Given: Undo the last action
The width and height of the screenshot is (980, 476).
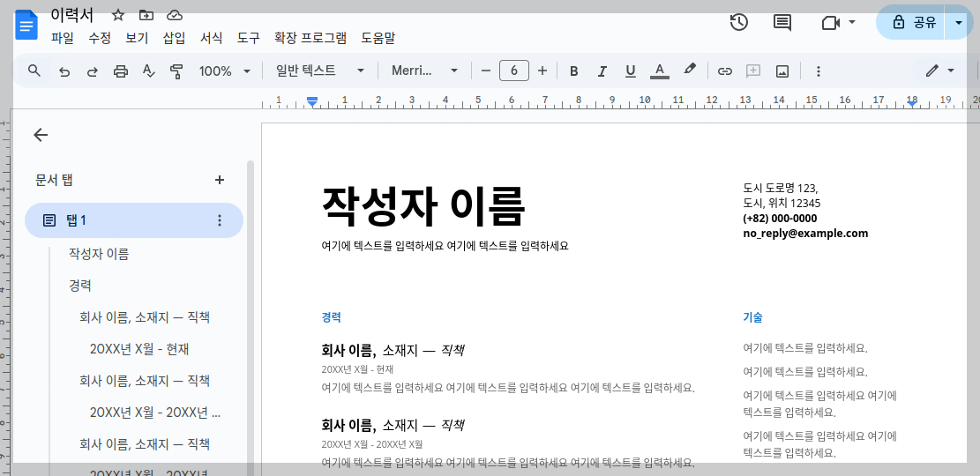Looking at the screenshot, I should [64, 71].
